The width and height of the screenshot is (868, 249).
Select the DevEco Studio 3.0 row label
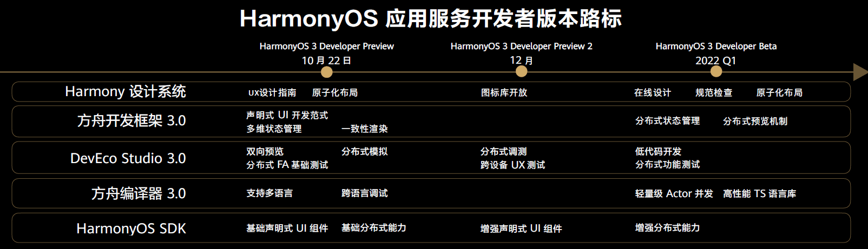128,158
